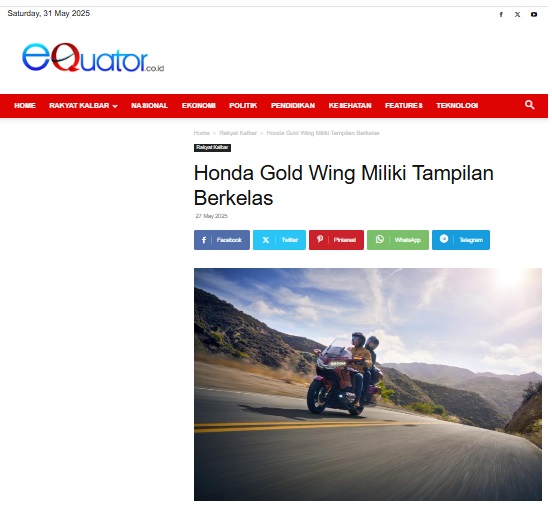The width and height of the screenshot is (552, 514).
Task: Open the Nasional menu section
Action: pyautogui.click(x=149, y=106)
